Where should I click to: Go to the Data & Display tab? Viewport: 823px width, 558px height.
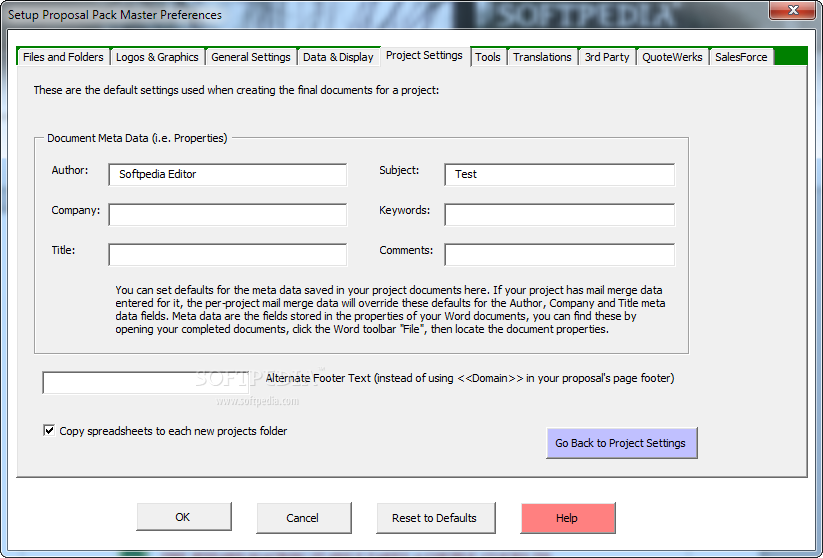(x=338, y=57)
